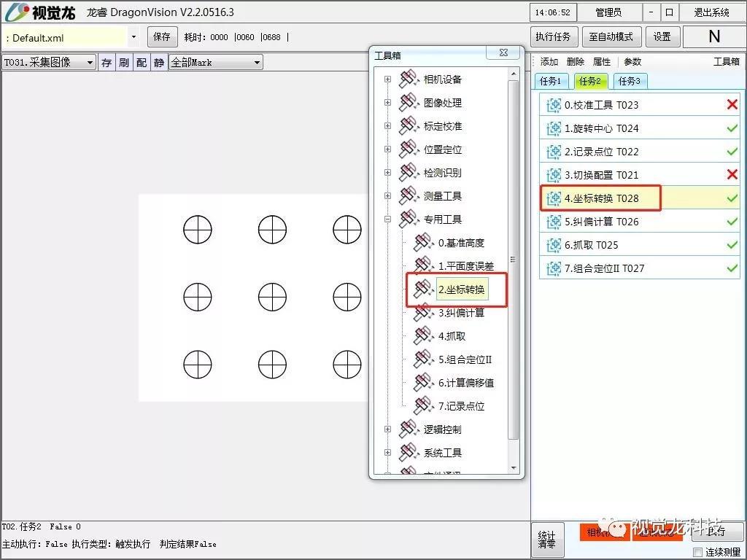The image size is (747, 560).
Task: Toggle the 存 button in image toolbar
Action: (107, 63)
